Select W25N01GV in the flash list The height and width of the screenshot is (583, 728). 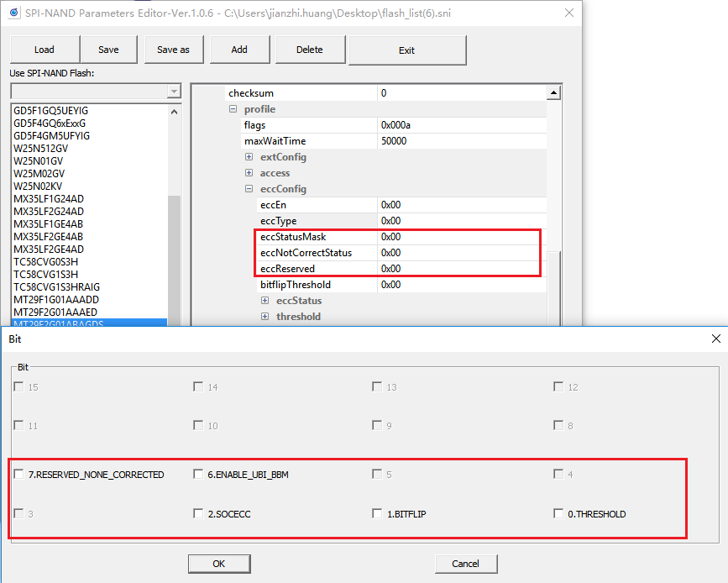[x=37, y=160]
